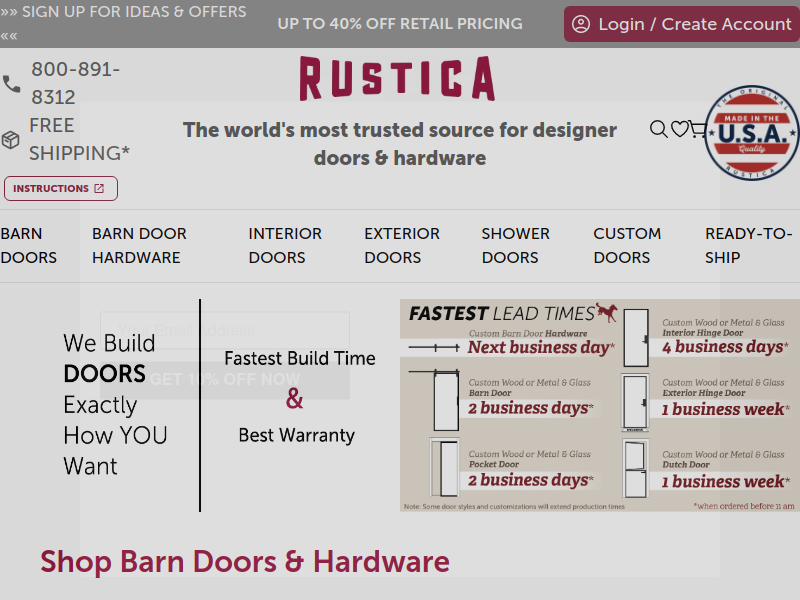Open the shopping cart icon
This screenshot has width=800, height=600.
pyautogui.click(x=697, y=129)
